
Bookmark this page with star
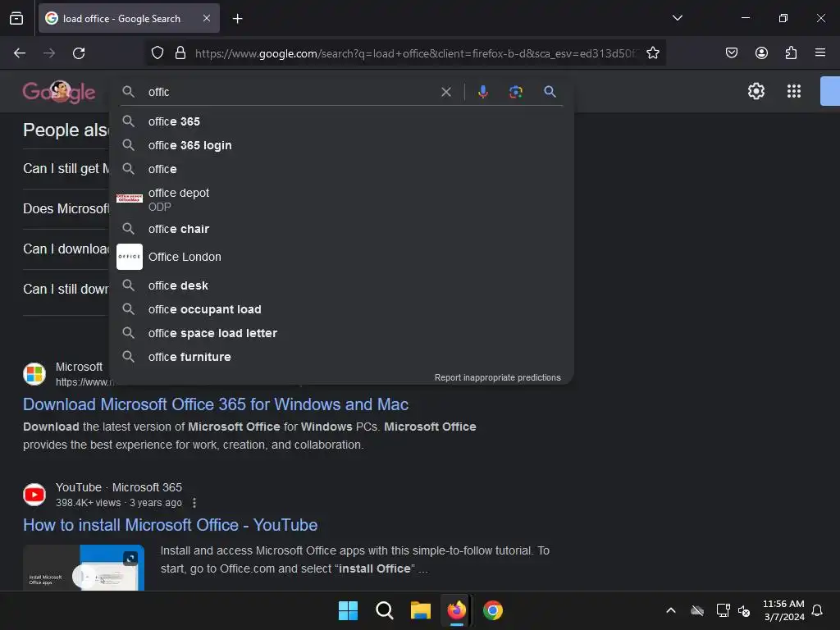(x=652, y=53)
